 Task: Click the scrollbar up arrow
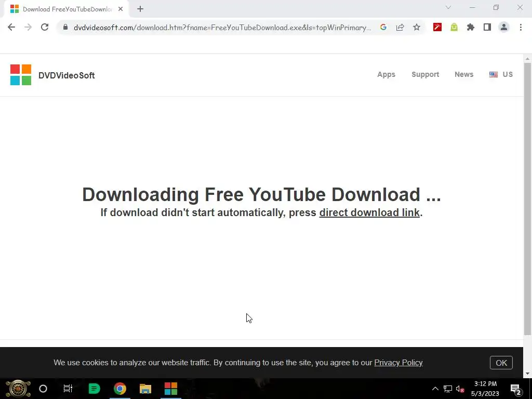tap(527, 58)
